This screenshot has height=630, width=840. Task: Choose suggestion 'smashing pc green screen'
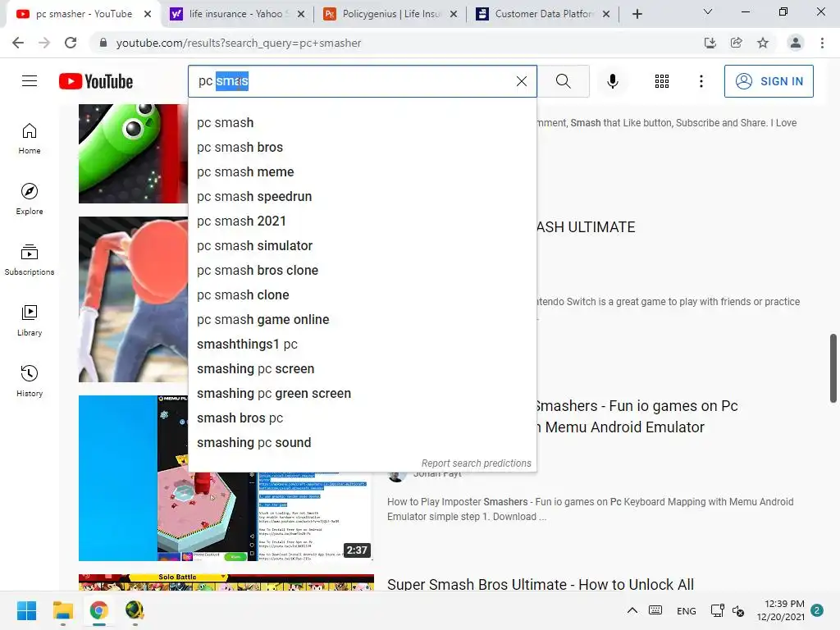click(362, 394)
